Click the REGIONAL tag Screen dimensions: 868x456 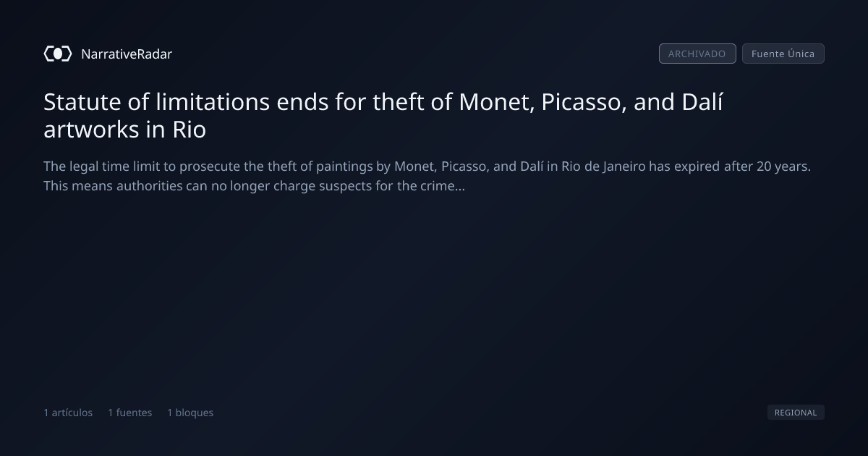796,413
